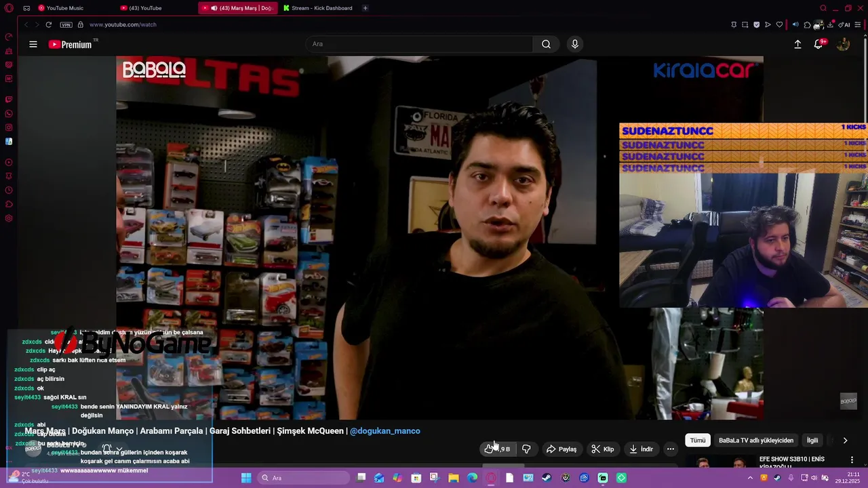Viewport: 868px width, 488px height.
Task: Open sidebar settings gear icon
Action: [9, 218]
